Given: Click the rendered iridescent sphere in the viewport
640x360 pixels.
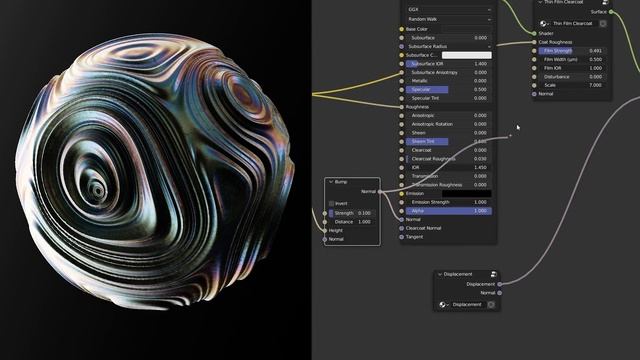Looking at the screenshot, I should [154, 171].
